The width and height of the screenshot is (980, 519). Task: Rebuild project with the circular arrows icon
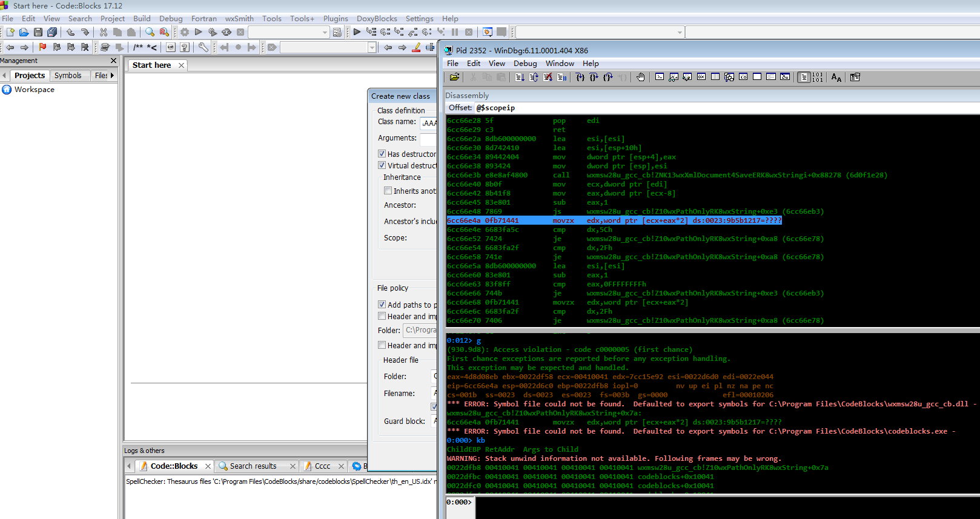[x=227, y=32]
